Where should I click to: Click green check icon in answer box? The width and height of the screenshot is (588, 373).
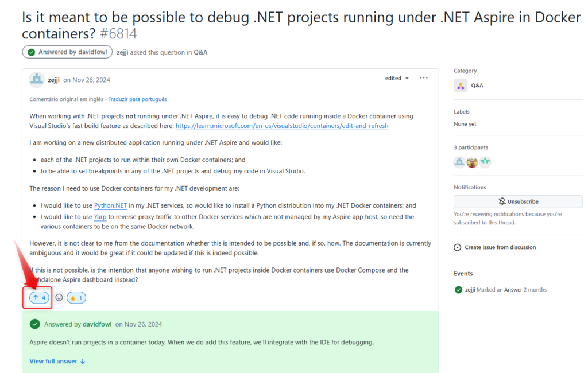coord(35,324)
